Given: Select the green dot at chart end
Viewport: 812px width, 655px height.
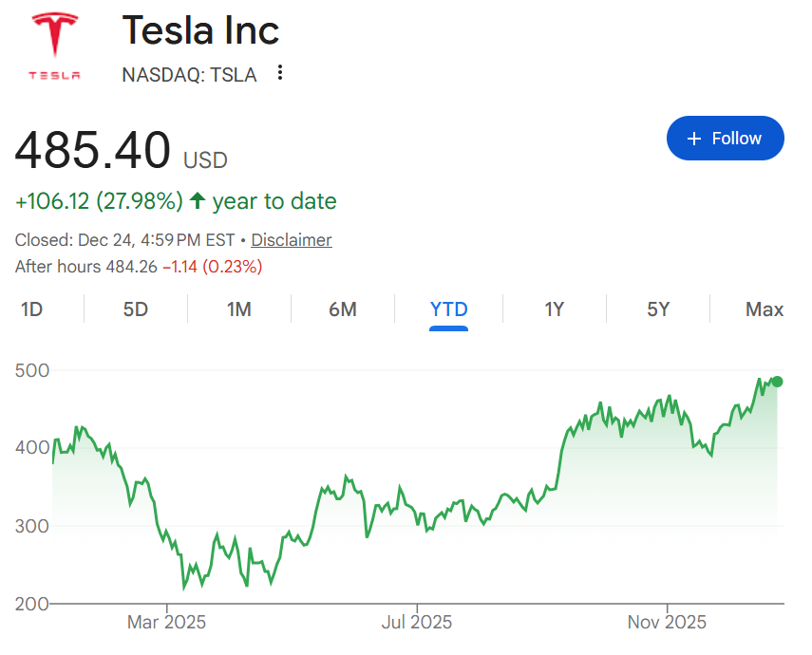Looking at the screenshot, I should (x=777, y=382).
